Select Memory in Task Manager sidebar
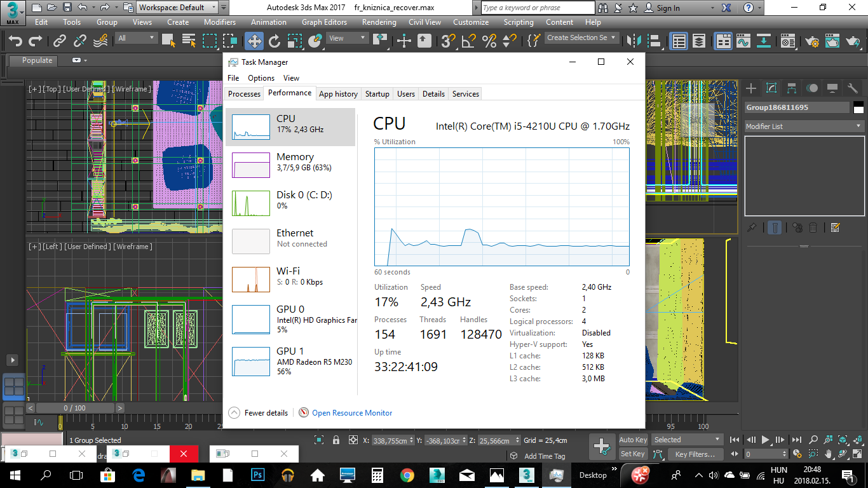 coord(290,165)
